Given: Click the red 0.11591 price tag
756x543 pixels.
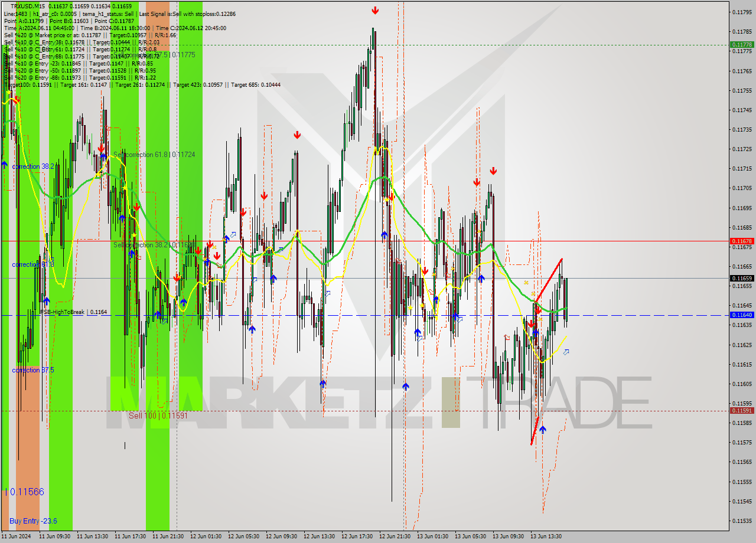Looking at the screenshot, I should coord(742,411).
